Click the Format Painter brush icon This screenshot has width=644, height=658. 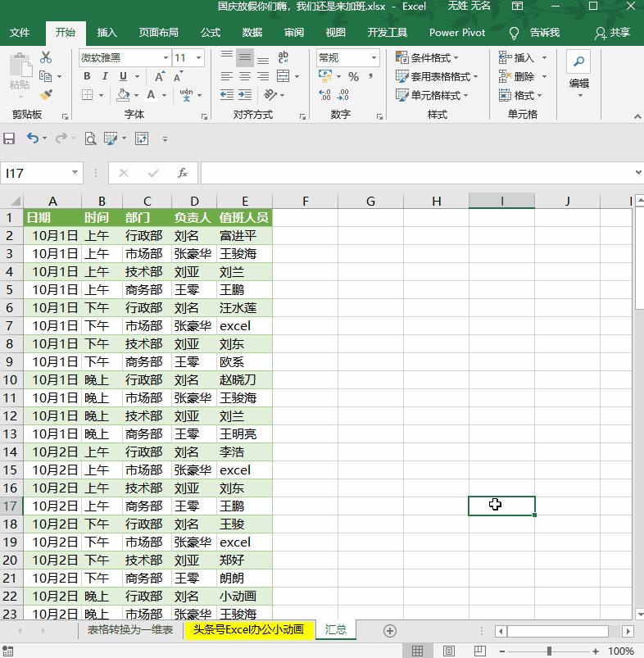pos(46,95)
